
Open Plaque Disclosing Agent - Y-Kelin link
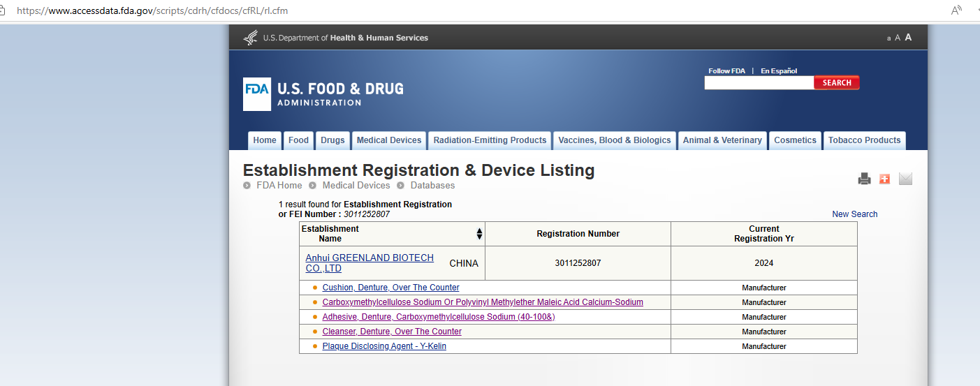click(x=384, y=346)
